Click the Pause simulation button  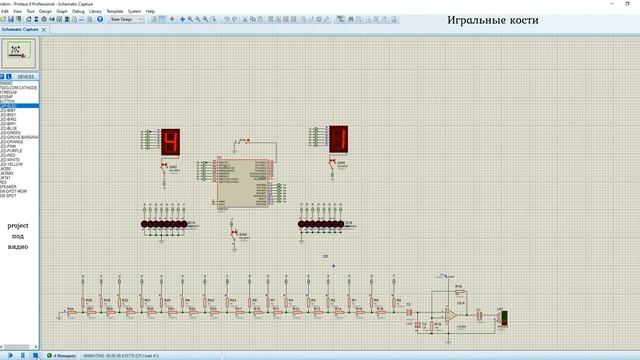pos(23,356)
